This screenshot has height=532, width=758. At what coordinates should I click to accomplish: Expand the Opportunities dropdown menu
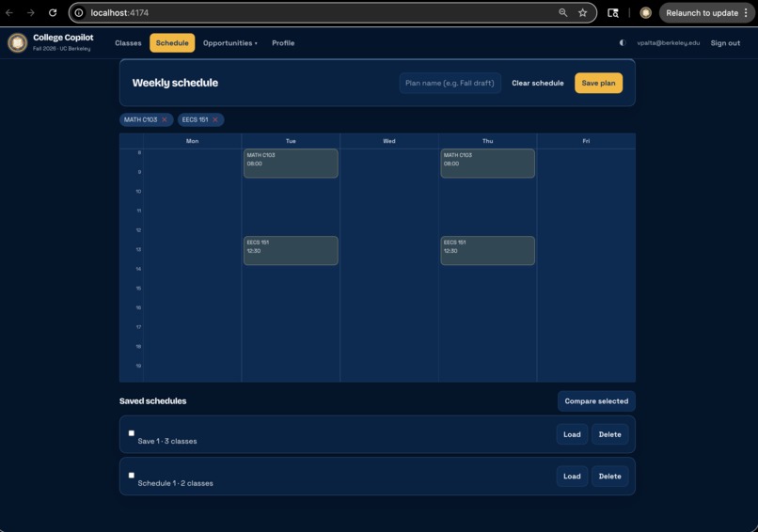[229, 43]
